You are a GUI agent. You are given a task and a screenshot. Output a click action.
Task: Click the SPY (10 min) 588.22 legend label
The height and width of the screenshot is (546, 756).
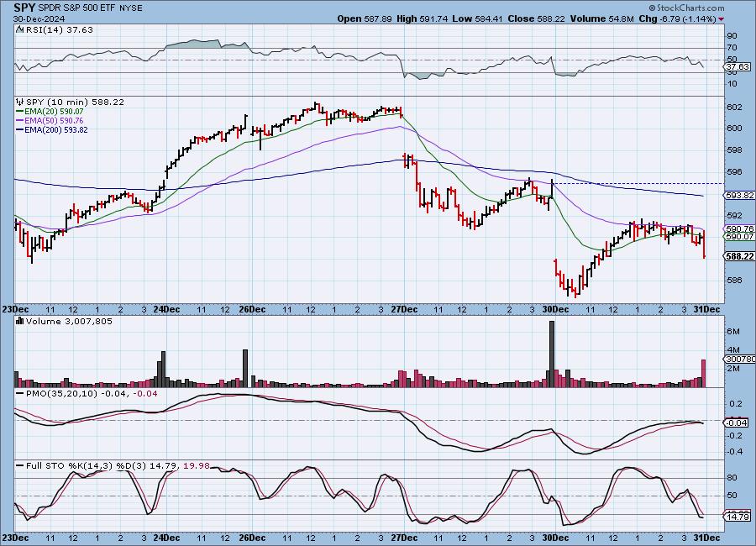pos(75,102)
